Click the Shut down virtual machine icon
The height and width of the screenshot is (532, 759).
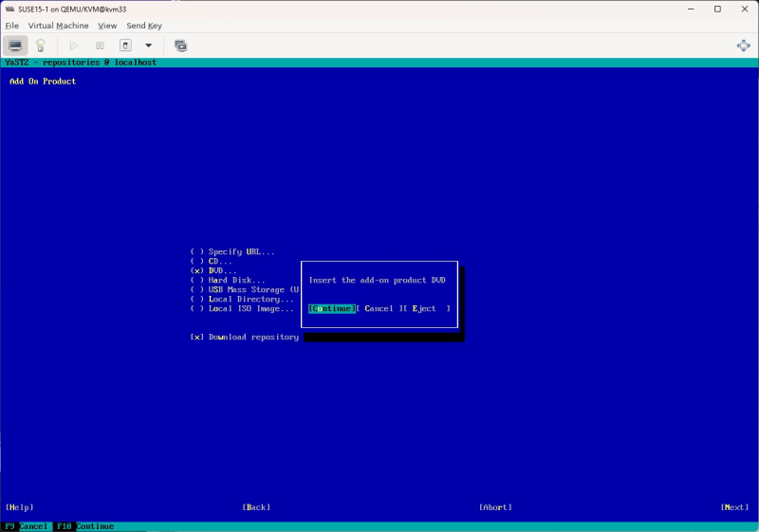(125, 46)
